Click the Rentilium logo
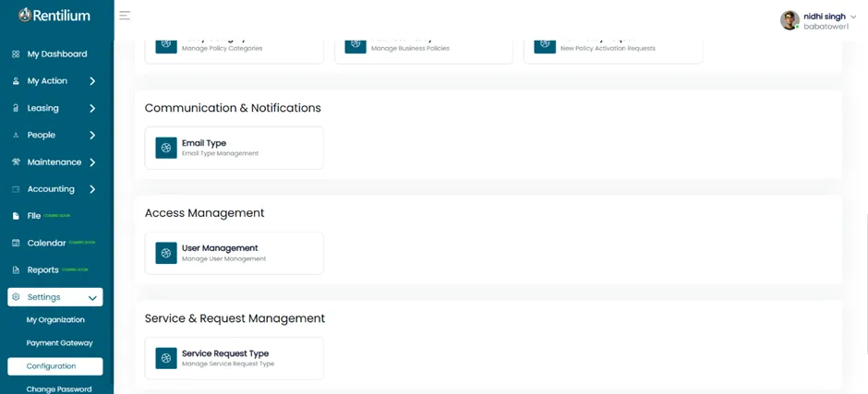This screenshot has height=394, width=868. click(x=54, y=16)
